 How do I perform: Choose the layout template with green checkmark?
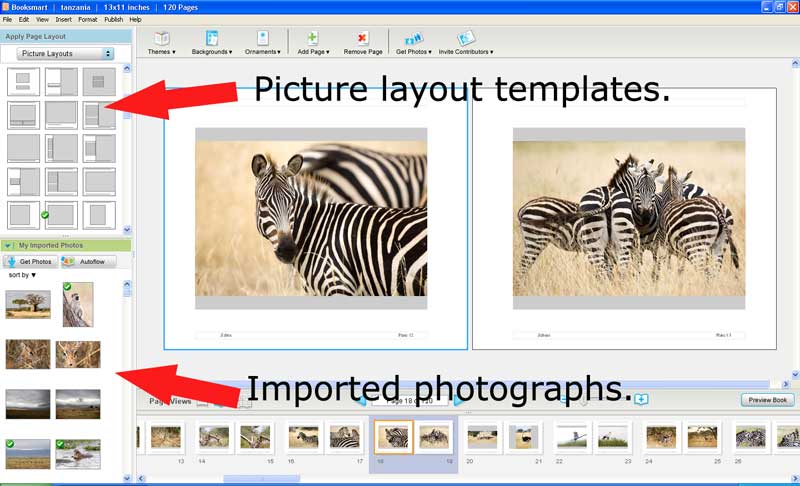click(x=61, y=215)
